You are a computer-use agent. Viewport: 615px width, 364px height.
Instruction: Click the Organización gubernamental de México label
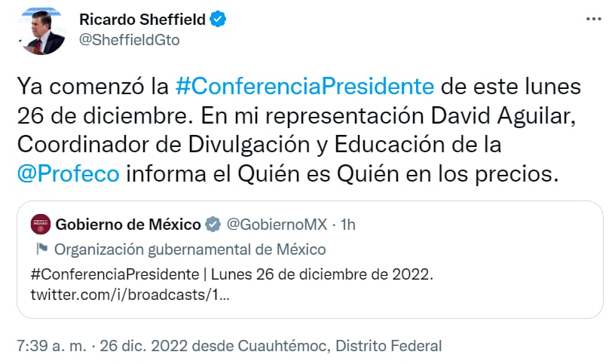[x=191, y=249]
